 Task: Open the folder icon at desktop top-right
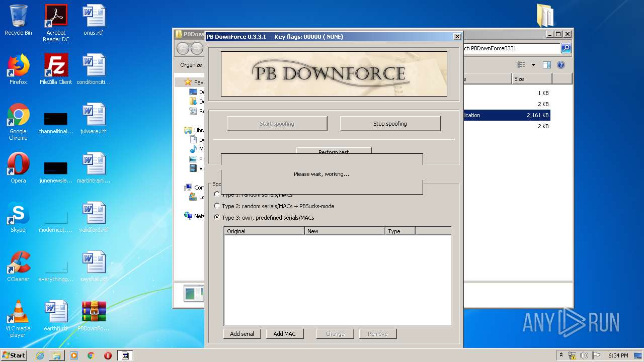[x=545, y=15]
